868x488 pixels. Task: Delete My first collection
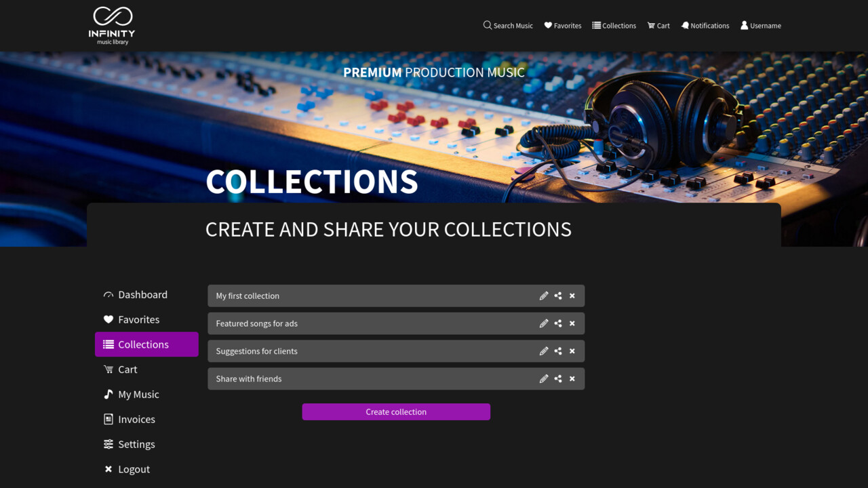572,296
